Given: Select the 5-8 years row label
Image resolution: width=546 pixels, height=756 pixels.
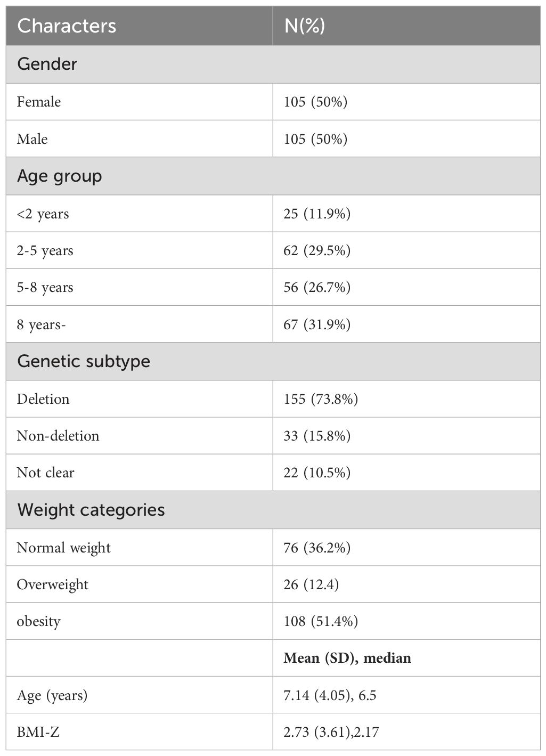Looking at the screenshot, I should [x=45, y=288].
